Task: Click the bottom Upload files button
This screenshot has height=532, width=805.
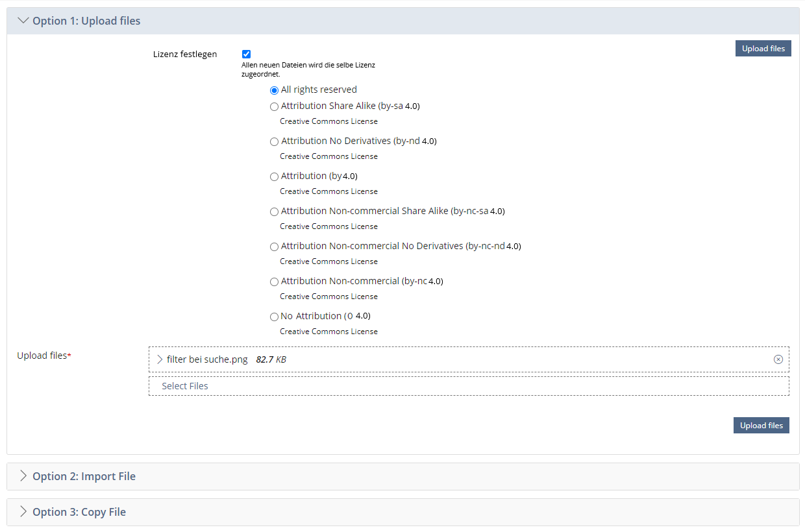Action: click(761, 426)
